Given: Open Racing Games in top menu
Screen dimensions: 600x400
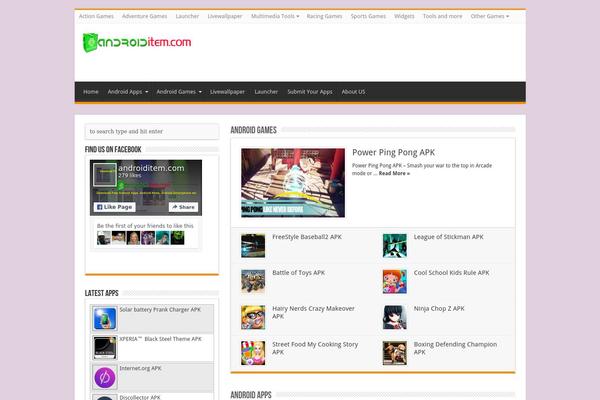Looking at the screenshot, I should (x=324, y=16).
